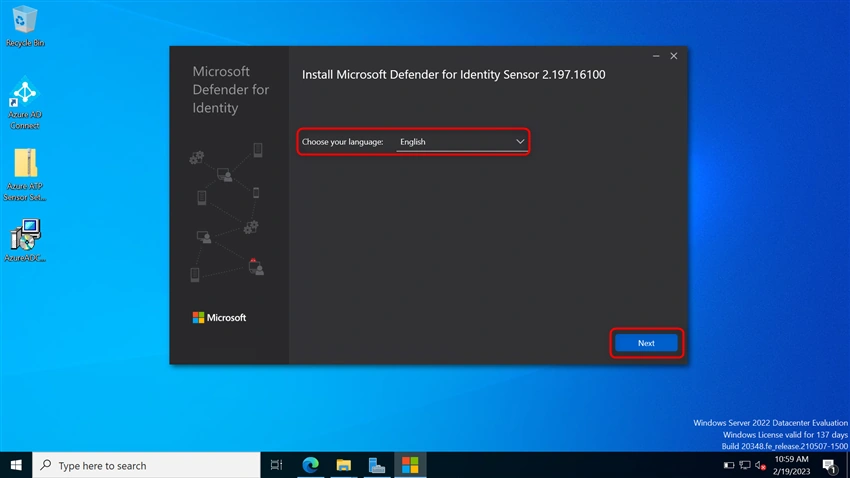Click the Microsoft logo in installer sidebar
The width and height of the screenshot is (850, 478).
coord(219,318)
